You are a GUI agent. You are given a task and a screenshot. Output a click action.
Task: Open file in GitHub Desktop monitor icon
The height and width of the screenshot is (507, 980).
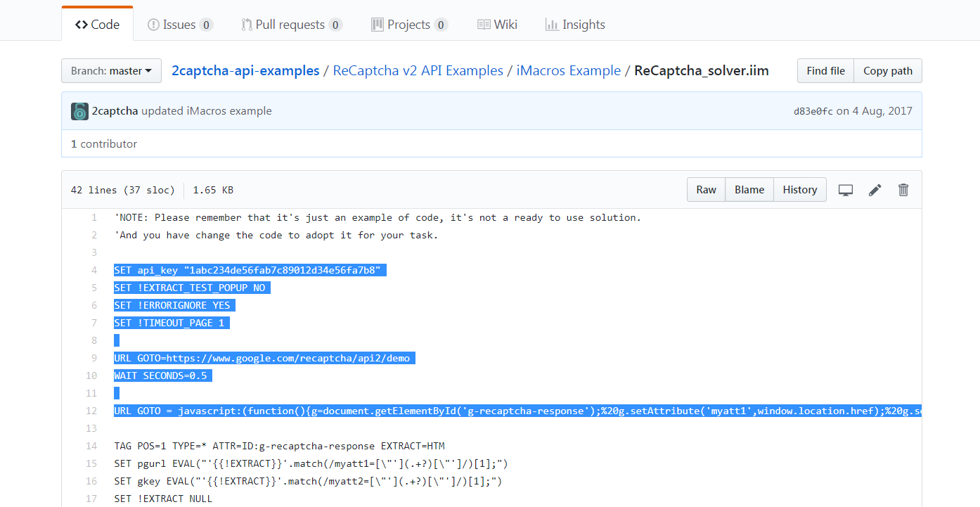coord(846,190)
